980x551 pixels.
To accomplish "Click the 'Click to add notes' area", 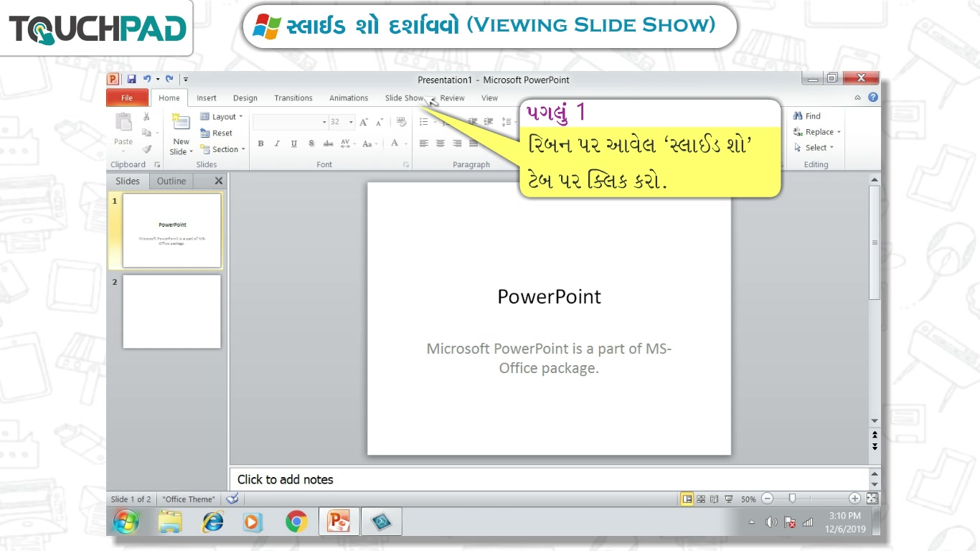I will [x=549, y=479].
